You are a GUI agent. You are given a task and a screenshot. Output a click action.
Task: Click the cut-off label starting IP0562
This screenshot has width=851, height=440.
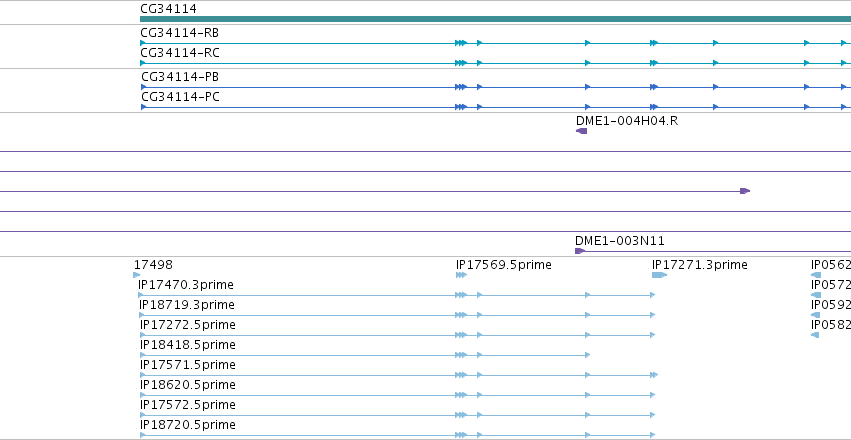pyautogui.click(x=831, y=265)
